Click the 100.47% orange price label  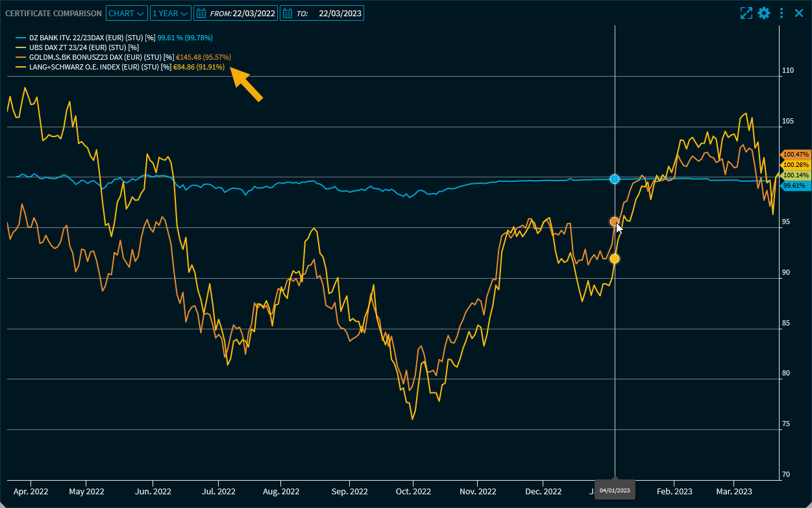tap(795, 155)
